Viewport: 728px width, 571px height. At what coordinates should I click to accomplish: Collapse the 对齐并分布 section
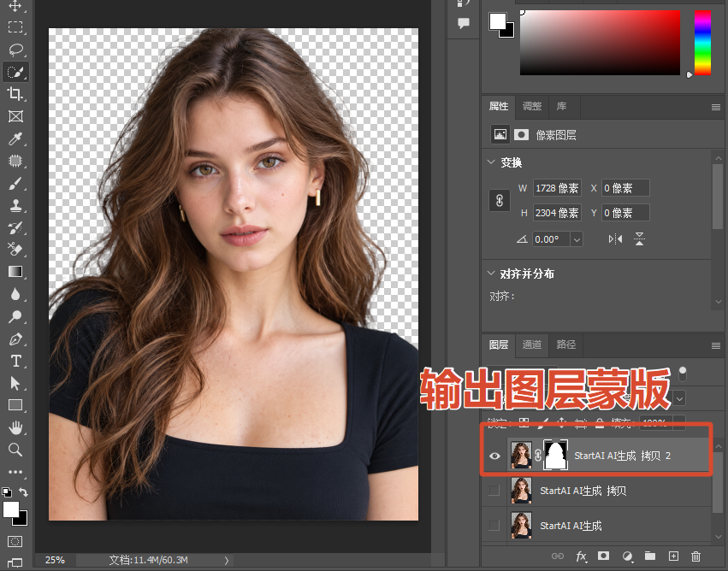(491, 274)
